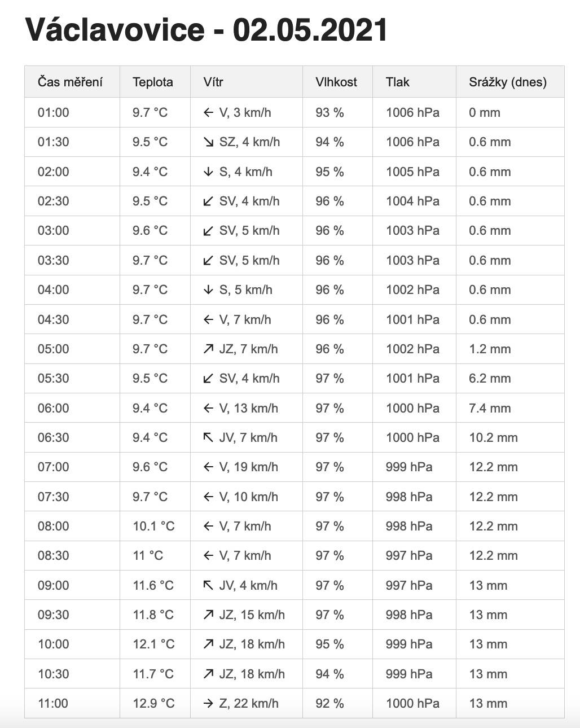The image size is (580, 728).
Task: Click the 93 % humidity value
Action: 329,113
